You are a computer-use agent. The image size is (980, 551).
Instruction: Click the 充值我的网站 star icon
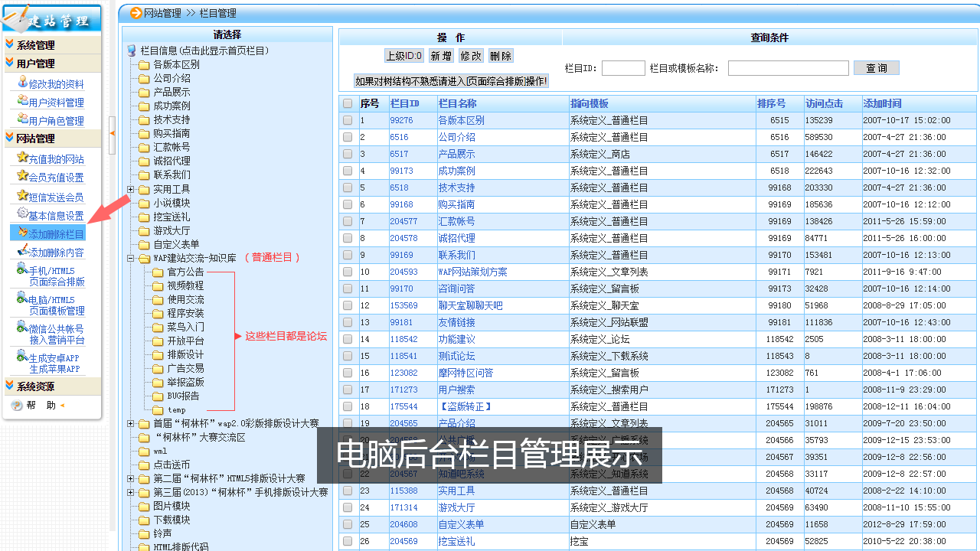(22, 158)
